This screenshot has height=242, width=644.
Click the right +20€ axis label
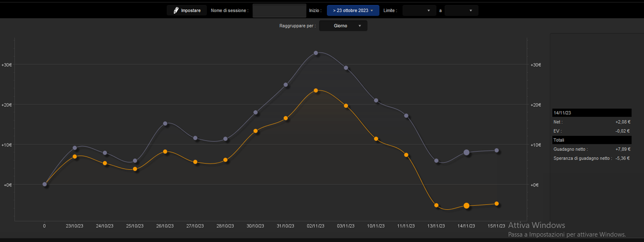[x=535, y=105]
